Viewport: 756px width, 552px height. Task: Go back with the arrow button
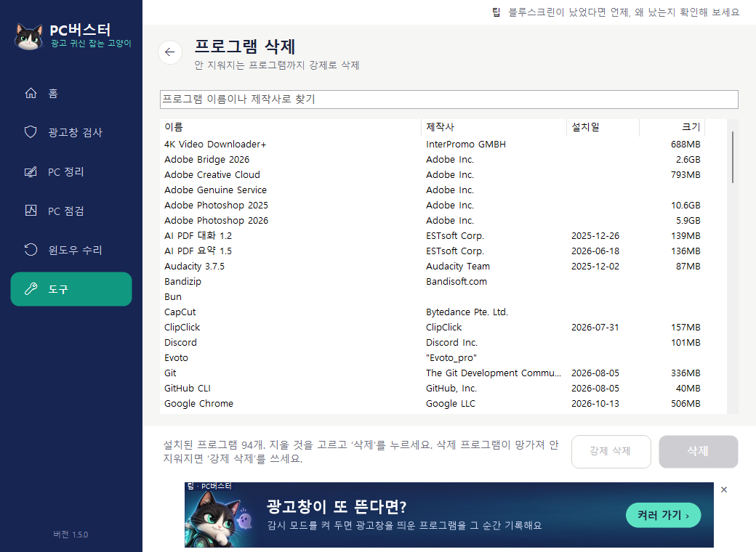(169, 52)
